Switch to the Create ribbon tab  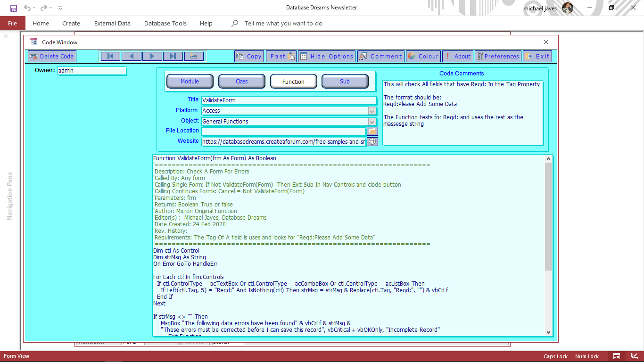click(x=71, y=23)
